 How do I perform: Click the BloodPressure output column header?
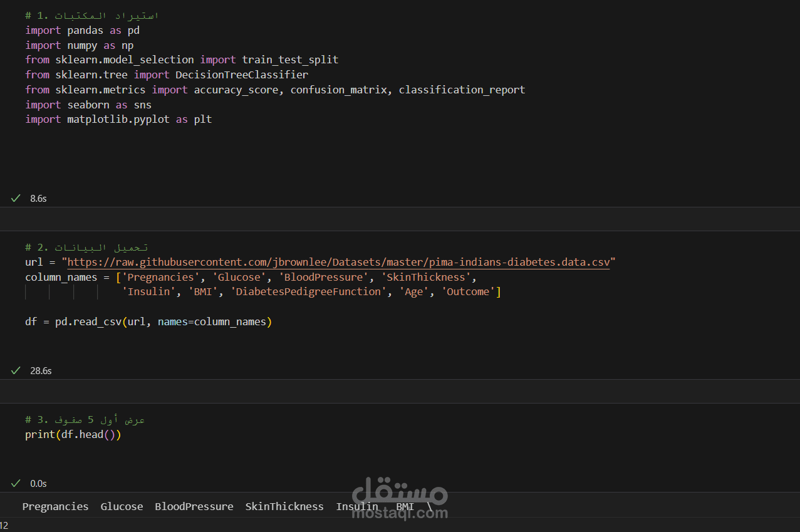point(194,506)
